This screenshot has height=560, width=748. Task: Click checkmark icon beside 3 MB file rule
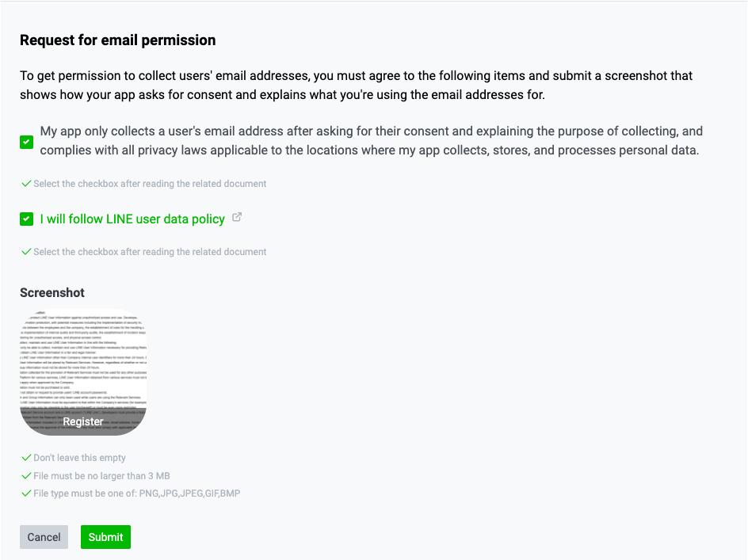tap(26, 476)
